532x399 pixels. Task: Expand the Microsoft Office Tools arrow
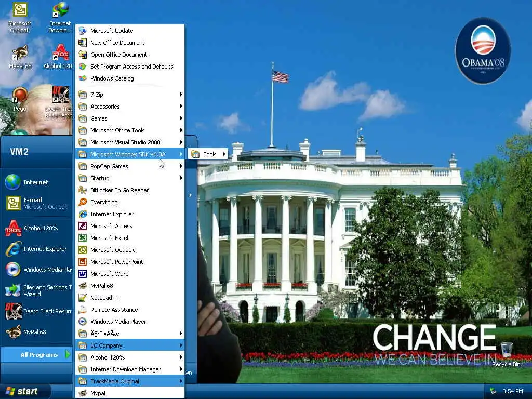pos(181,130)
